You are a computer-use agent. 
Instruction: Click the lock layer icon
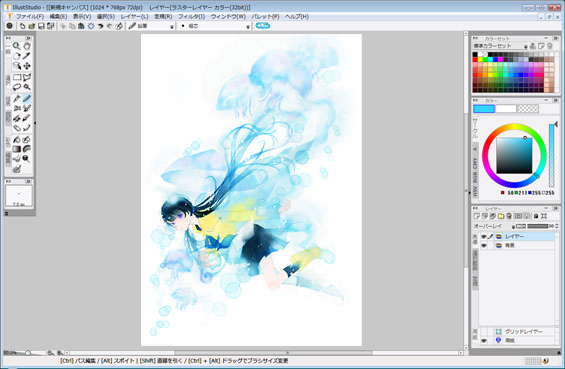(536, 216)
